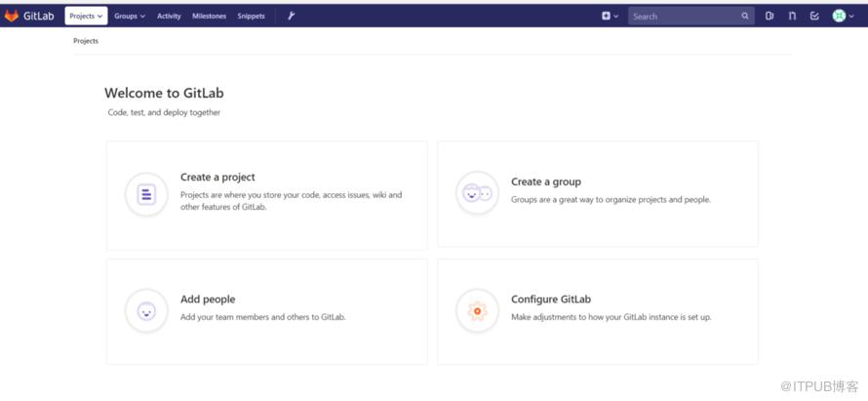
Task: Select Create a group heading
Action: (x=546, y=181)
